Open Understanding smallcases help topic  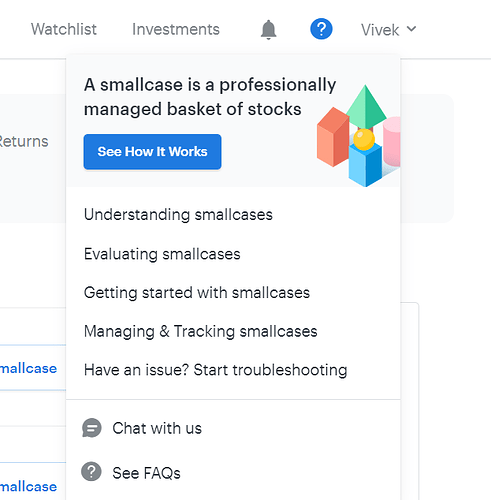coord(178,215)
